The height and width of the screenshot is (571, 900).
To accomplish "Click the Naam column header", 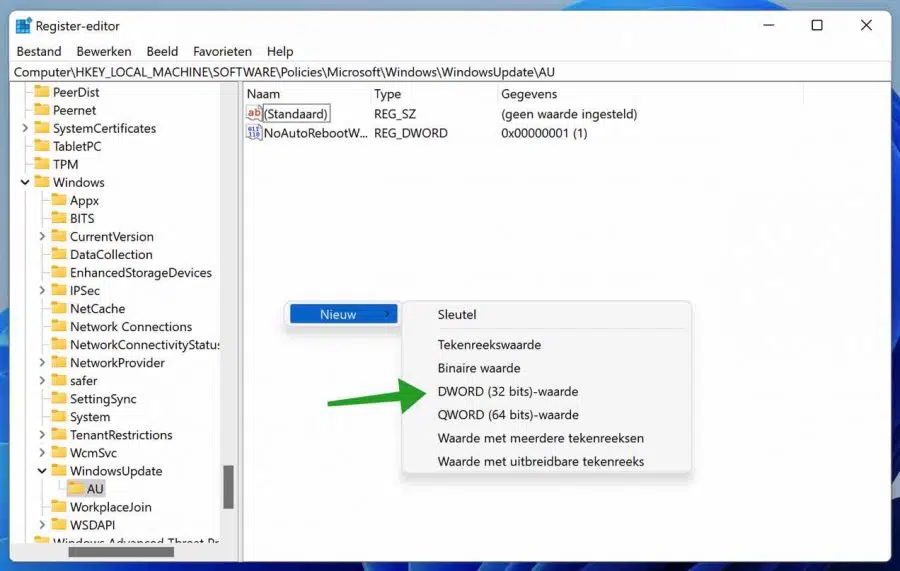I will pos(307,94).
